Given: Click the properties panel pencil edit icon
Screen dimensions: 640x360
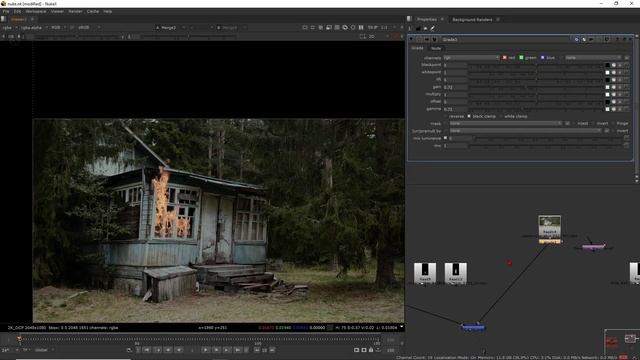Looking at the screenshot, I should pyautogui.click(x=432, y=28).
